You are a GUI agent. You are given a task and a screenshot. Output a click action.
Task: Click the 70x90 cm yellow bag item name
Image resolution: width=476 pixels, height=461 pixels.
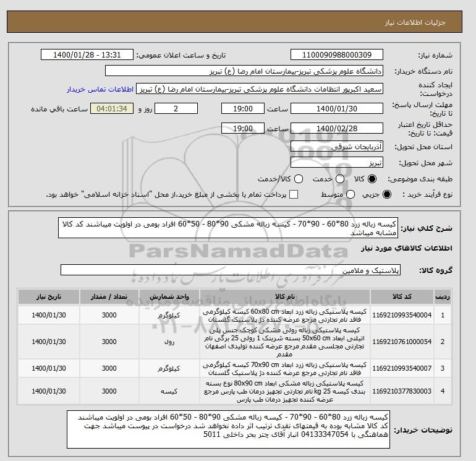coord(285,368)
